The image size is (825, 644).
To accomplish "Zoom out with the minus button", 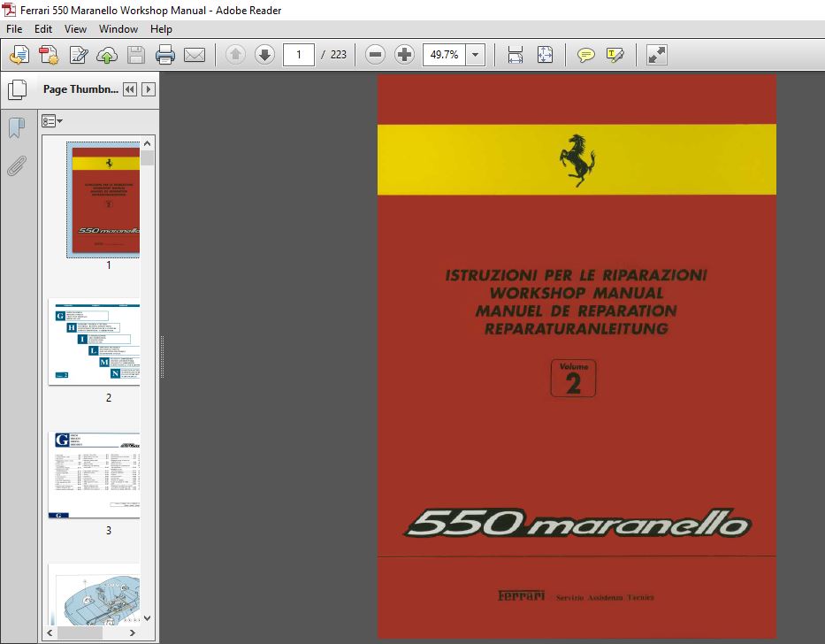I will 375,54.
